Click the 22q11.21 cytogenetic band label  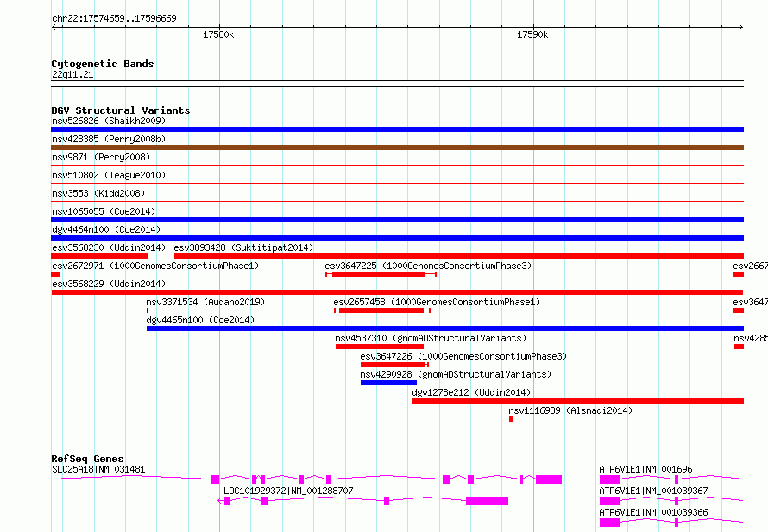pyautogui.click(x=72, y=74)
